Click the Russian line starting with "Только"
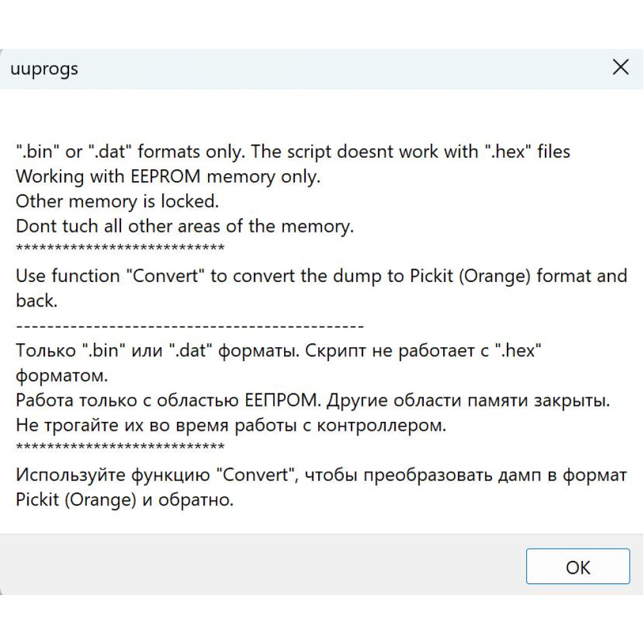The width and height of the screenshot is (644, 644). [278, 351]
